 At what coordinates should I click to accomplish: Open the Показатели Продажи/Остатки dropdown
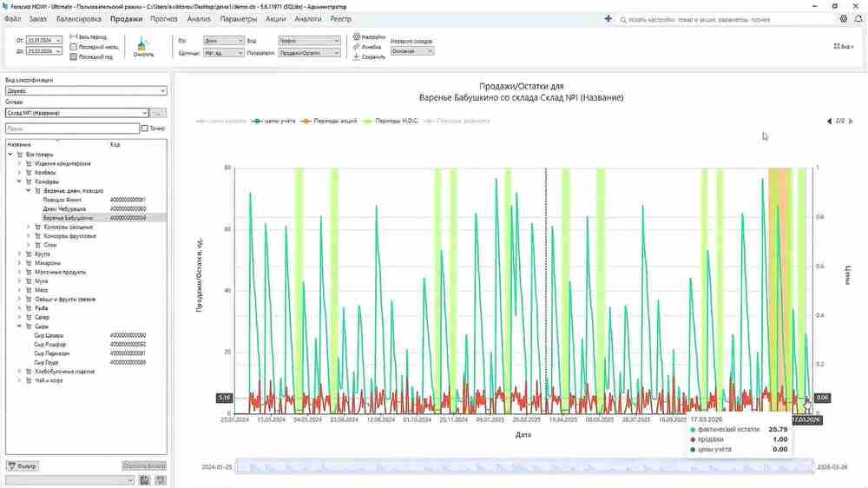(x=309, y=53)
